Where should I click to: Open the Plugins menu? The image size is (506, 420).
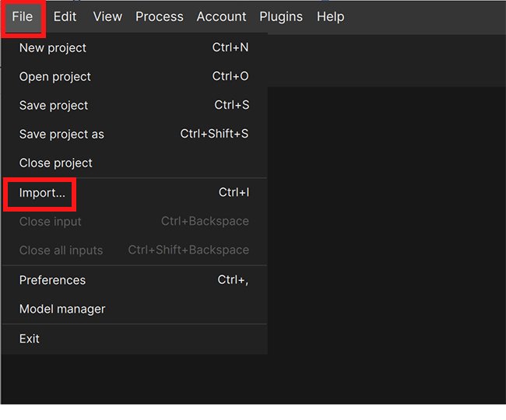tap(281, 17)
